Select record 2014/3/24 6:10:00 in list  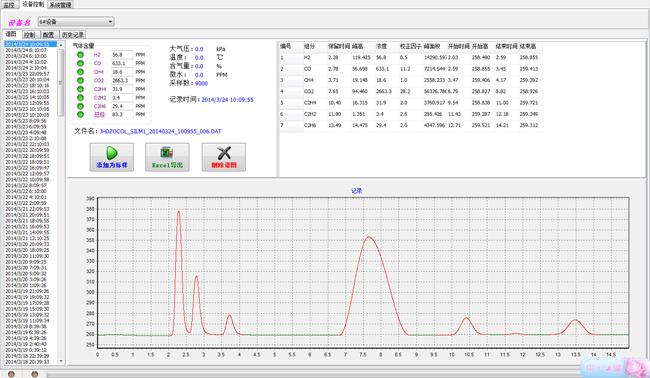point(31,56)
